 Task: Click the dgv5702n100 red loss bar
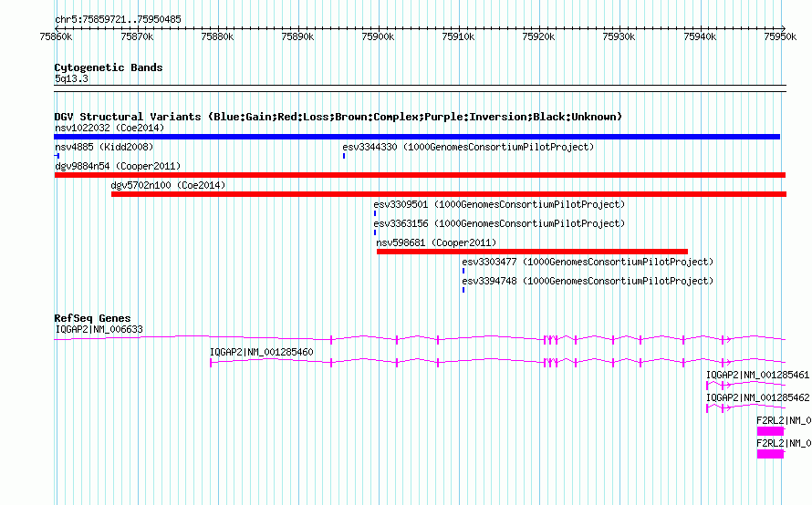[449, 194]
